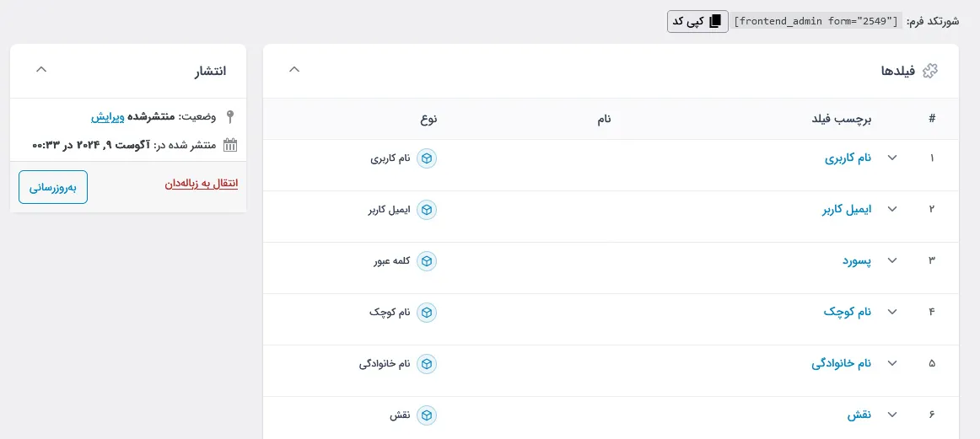
Task: Open the ایمیل کاربر field label link
Action: (846, 209)
